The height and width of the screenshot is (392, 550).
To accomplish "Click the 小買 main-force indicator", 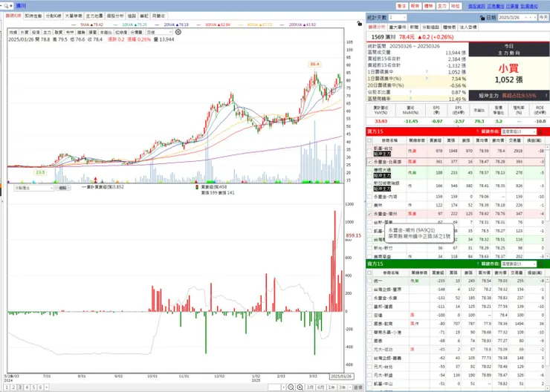I will [x=508, y=68].
